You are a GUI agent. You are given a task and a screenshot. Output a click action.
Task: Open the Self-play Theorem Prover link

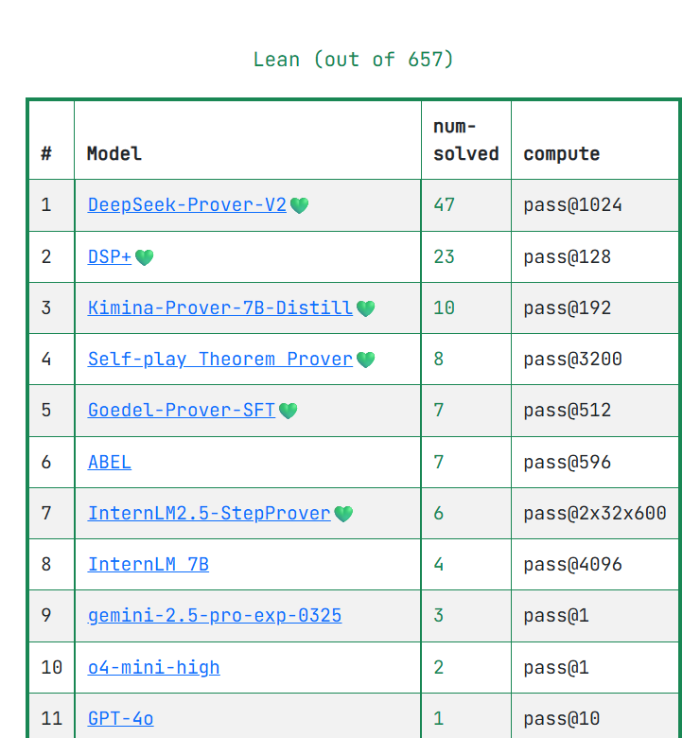tap(220, 360)
